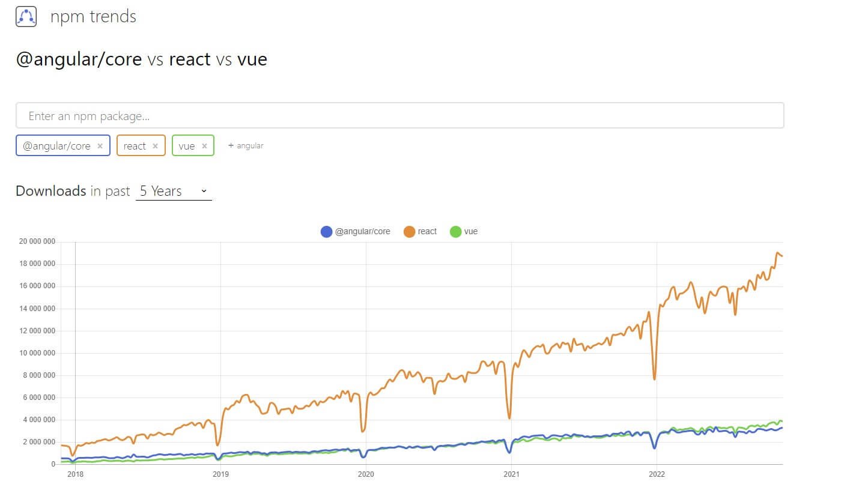Image resolution: width=868 pixels, height=493 pixels.
Task: Remove the @angular/core package tag
Action: pos(100,146)
